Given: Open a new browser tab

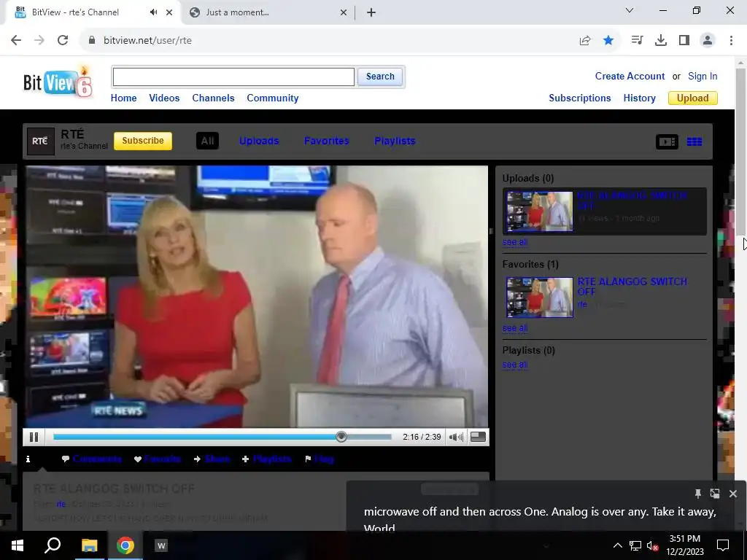Looking at the screenshot, I should pos(371,12).
